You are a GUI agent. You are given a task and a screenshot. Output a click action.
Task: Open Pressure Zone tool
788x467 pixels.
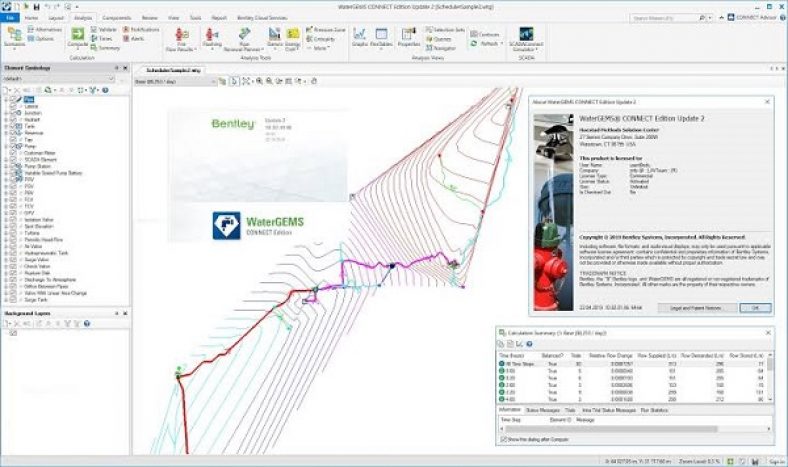point(326,30)
